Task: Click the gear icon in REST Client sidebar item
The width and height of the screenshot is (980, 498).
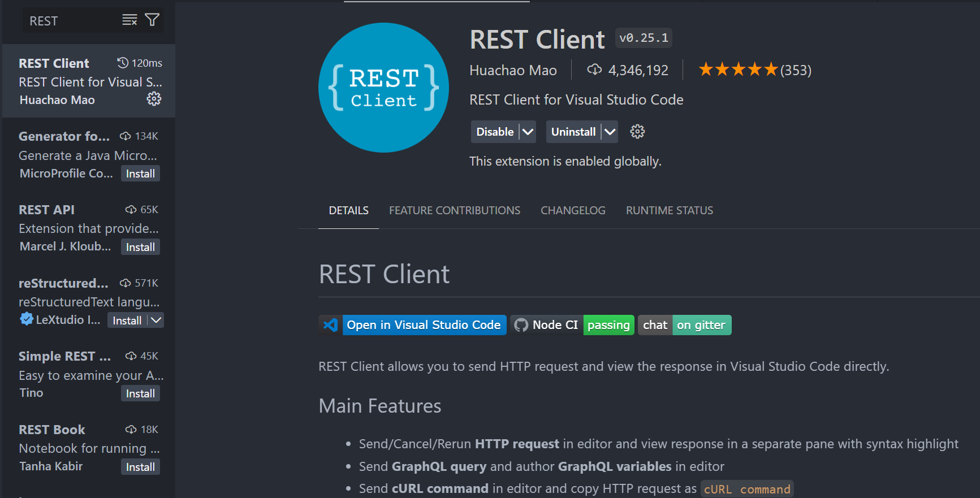Action: pyautogui.click(x=154, y=99)
